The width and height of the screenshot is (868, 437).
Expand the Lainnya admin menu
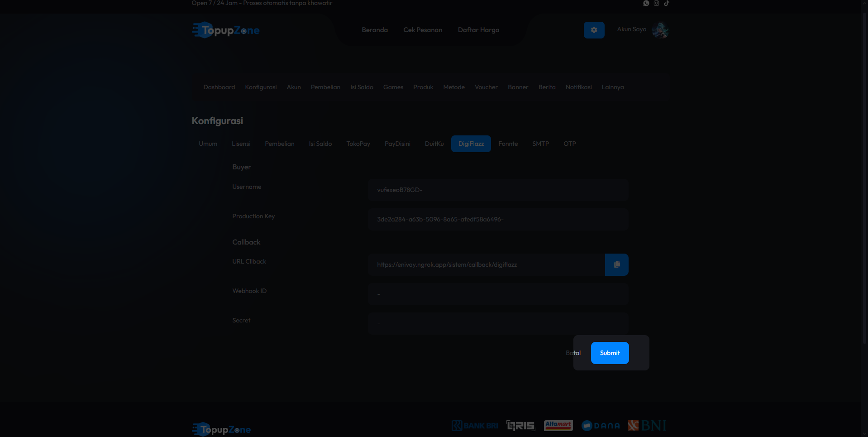[x=613, y=87]
